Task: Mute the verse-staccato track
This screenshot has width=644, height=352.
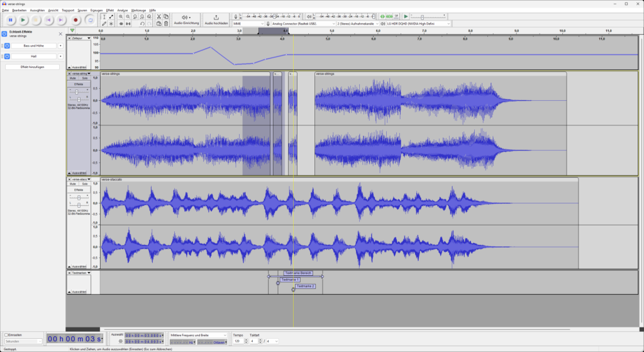Action: pyautogui.click(x=73, y=184)
